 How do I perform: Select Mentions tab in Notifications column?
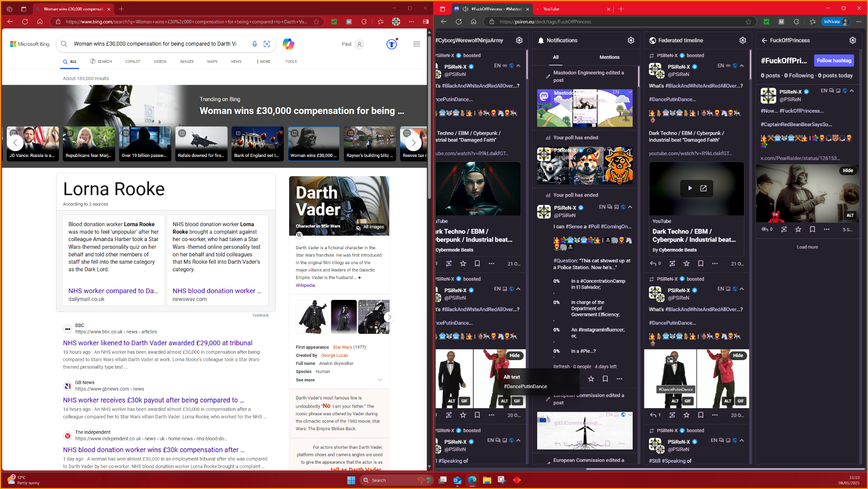(609, 57)
